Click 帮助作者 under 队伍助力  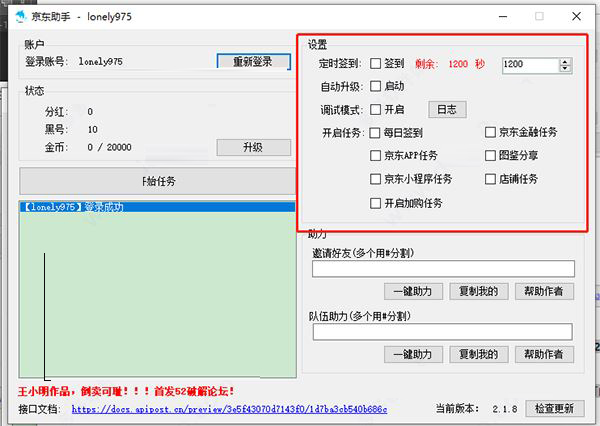pos(544,354)
